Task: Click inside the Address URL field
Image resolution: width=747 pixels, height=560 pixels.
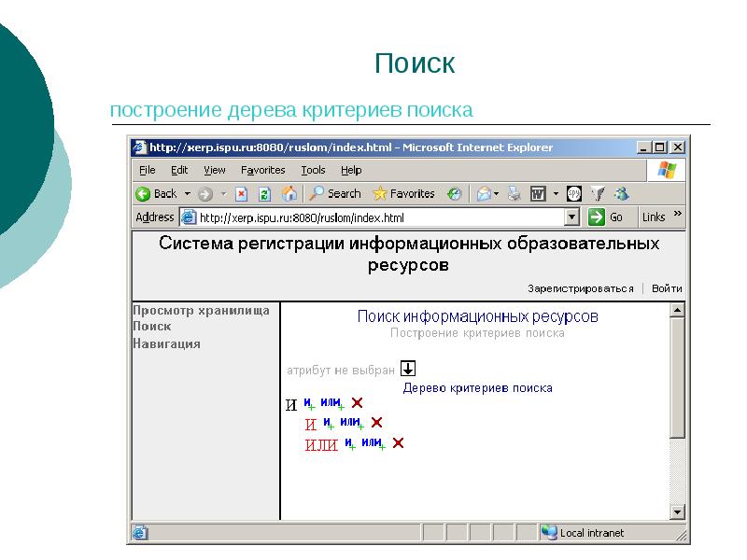Action: pyautogui.click(x=373, y=217)
